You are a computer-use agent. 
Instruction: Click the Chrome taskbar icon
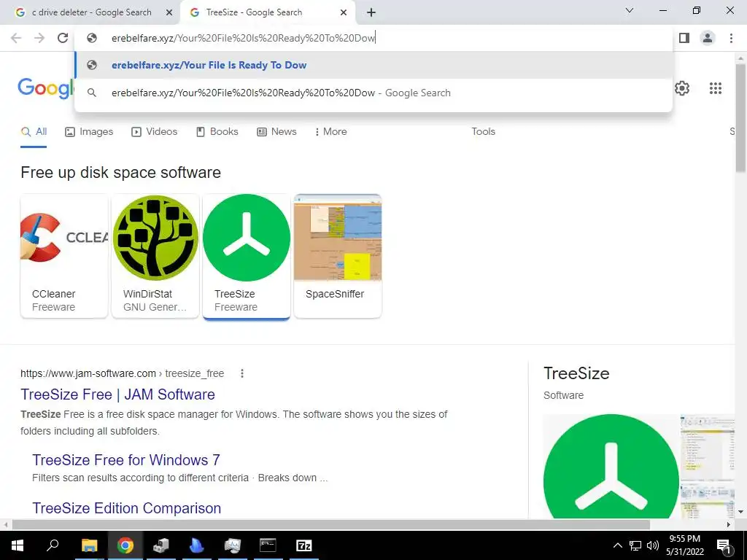(x=125, y=545)
